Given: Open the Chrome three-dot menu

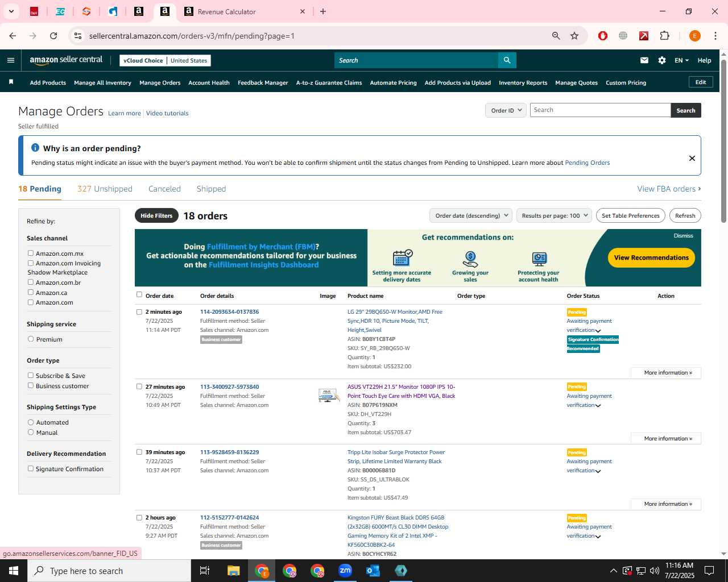Looking at the screenshot, I should 715,36.
